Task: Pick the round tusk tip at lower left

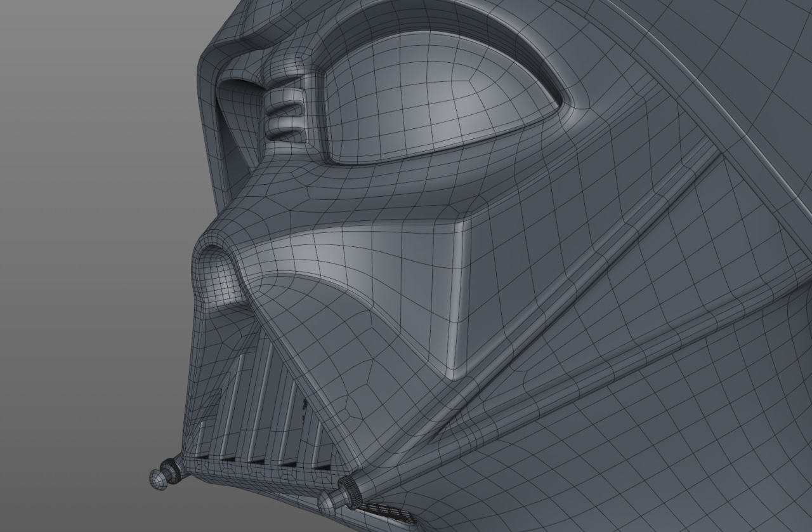Action: (158, 479)
